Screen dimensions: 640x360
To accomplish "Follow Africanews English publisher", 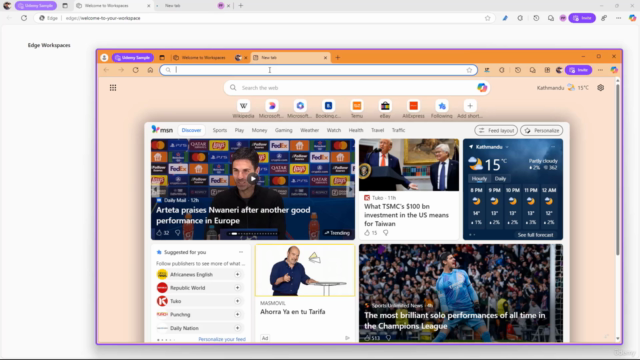I will (237, 275).
